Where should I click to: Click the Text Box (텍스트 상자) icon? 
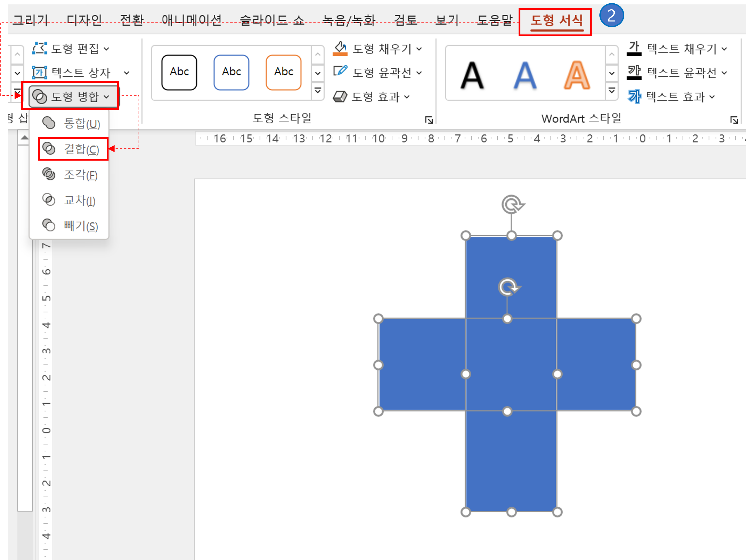click(39, 73)
